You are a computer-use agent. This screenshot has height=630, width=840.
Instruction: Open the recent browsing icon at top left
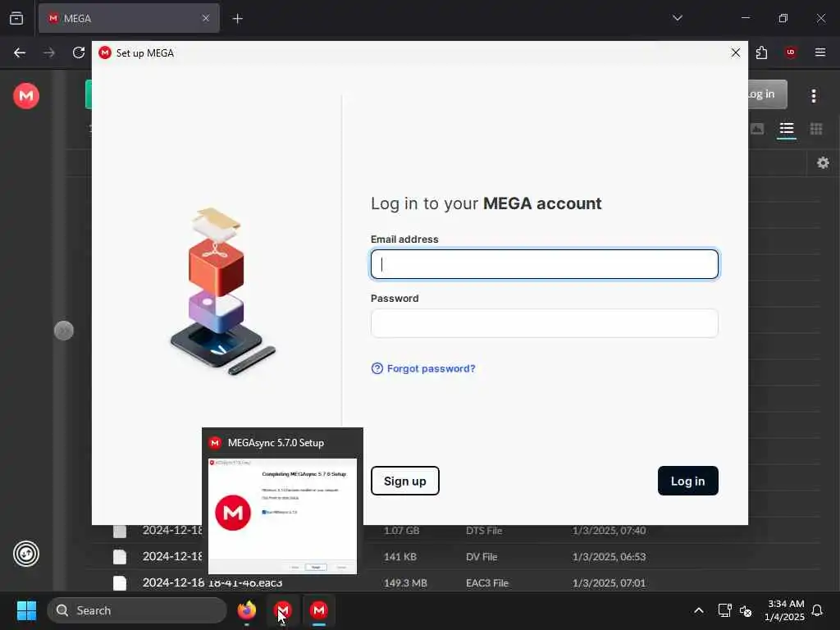tap(16, 18)
